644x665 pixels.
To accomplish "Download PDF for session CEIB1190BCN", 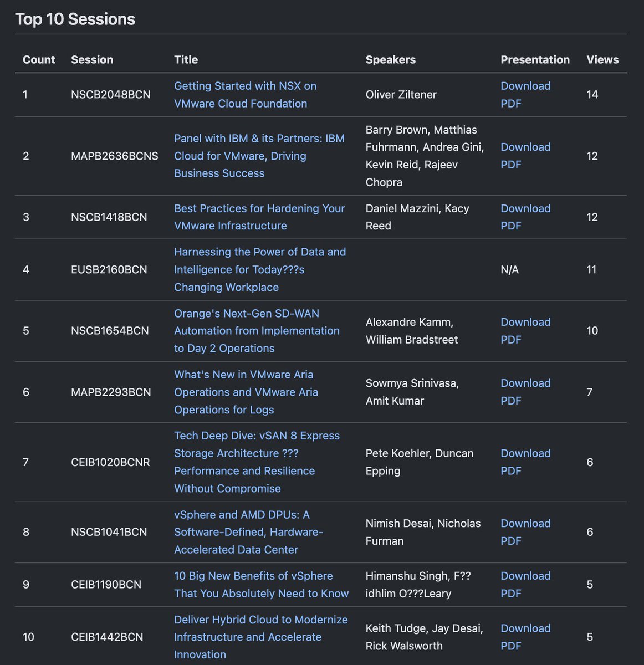I will 525,585.
